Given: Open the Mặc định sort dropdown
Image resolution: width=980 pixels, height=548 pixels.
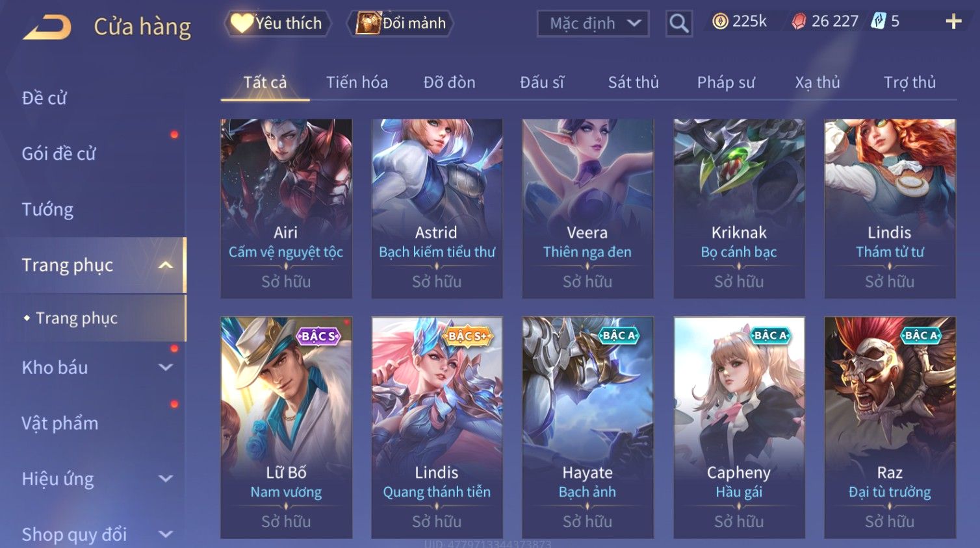Looking at the screenshot, I should coord(593,23).
